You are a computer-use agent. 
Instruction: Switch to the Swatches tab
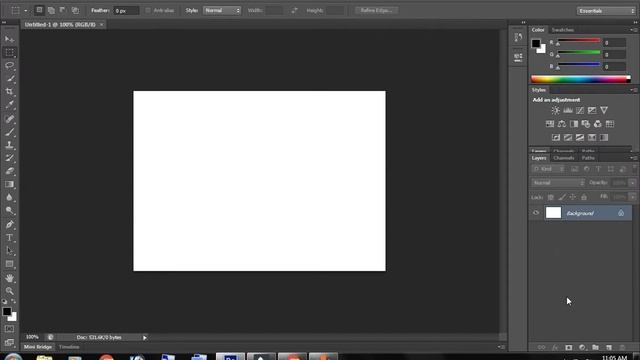click(x=562, y=30)
